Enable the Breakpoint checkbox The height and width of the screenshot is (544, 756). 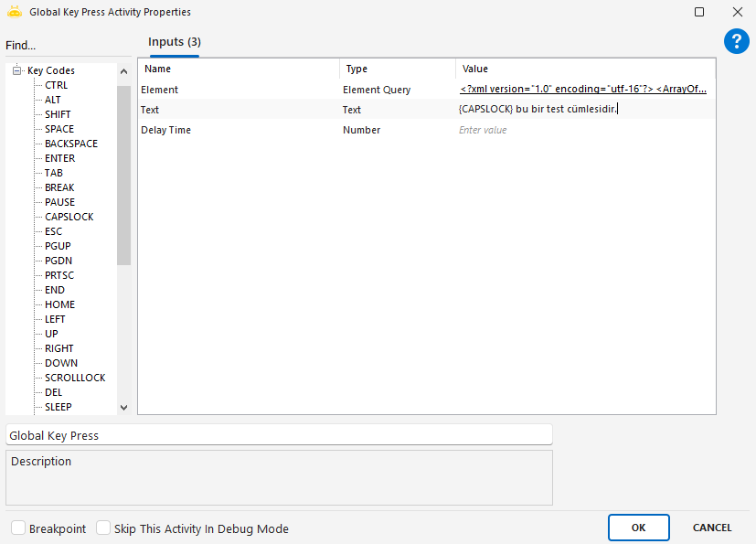tap(18, 528)
